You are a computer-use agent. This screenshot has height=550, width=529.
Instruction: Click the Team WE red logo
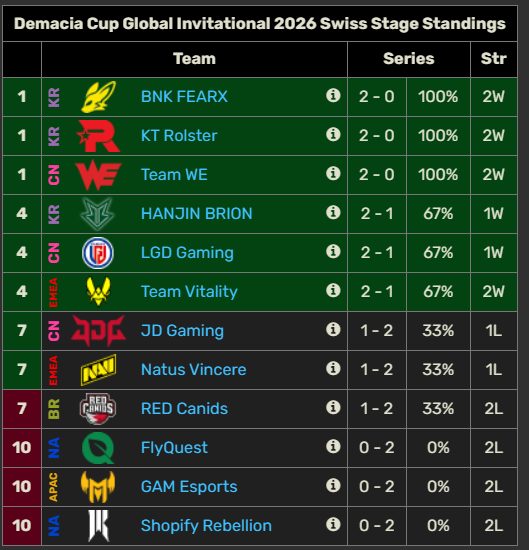98,175
